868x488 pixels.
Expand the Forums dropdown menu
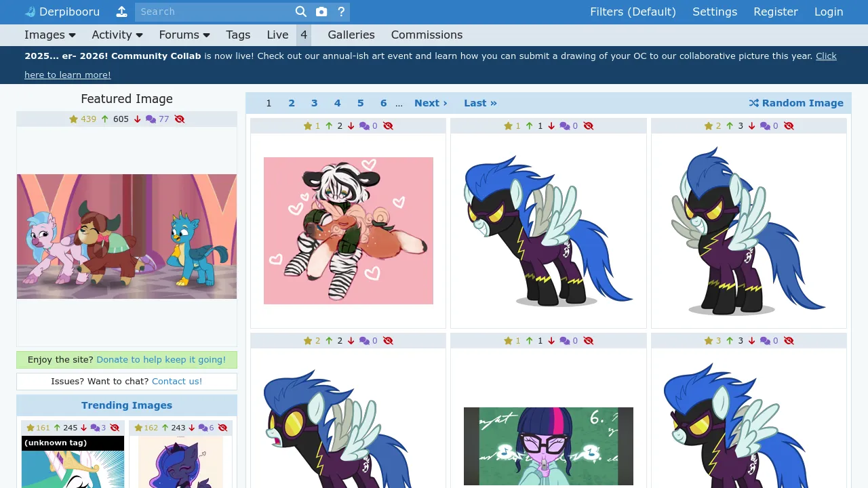coord(184,35)
